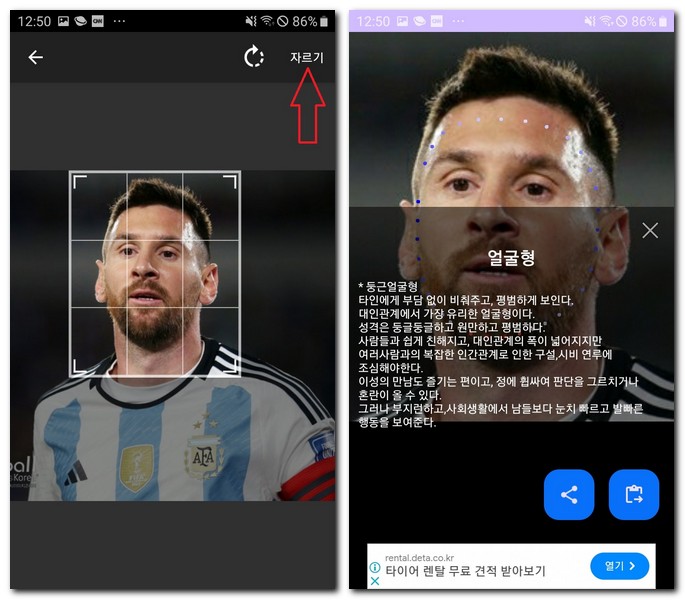Open the ad with 열기 button

(619, 566)
